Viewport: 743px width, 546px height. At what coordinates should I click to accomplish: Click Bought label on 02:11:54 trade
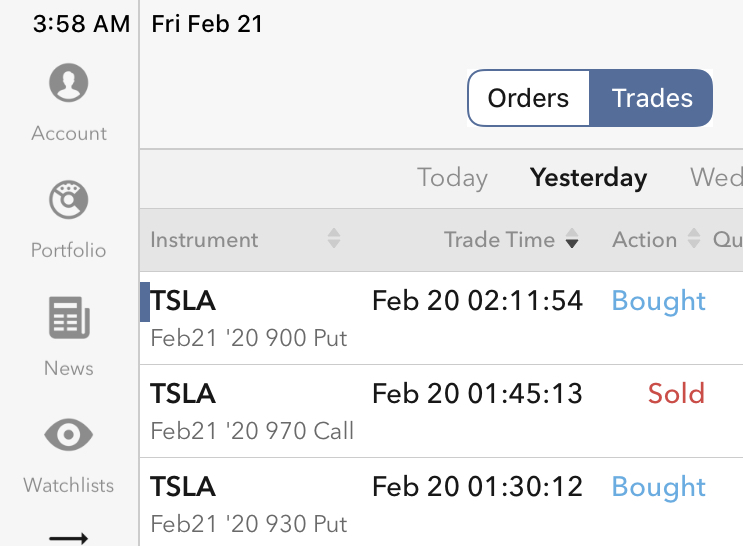point(658,301)
